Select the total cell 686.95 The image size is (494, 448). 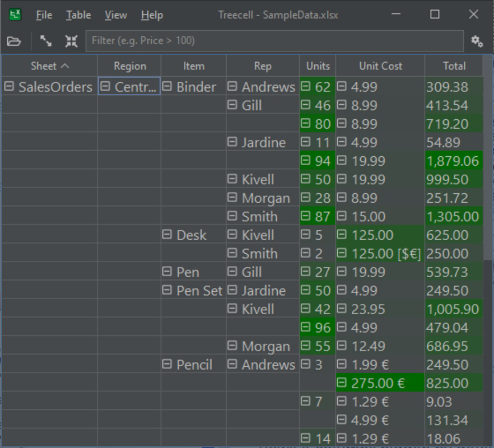coord(454,346)
